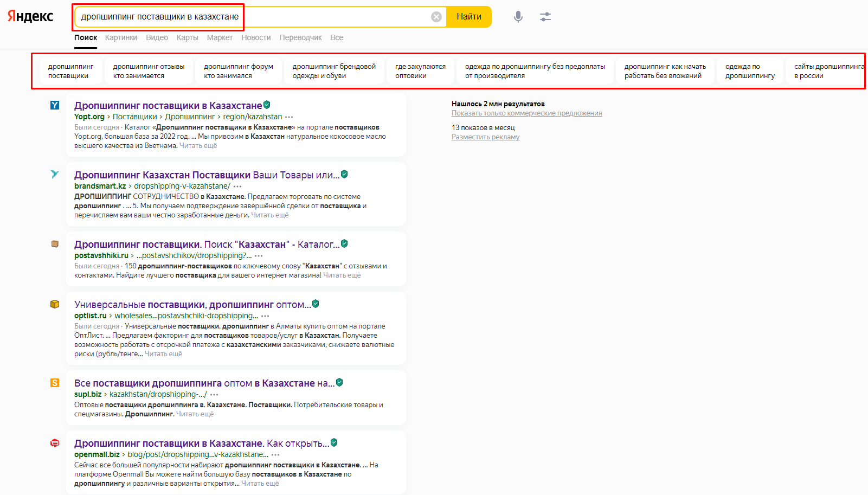868x495 pixels.
Task: Expand openmall.biz snippet via Читать ещё
Action: tap(260, 484)
